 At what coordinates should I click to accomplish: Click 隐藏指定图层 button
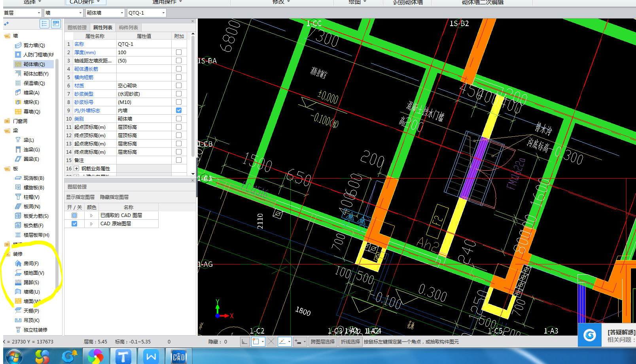tap(114, 197)
